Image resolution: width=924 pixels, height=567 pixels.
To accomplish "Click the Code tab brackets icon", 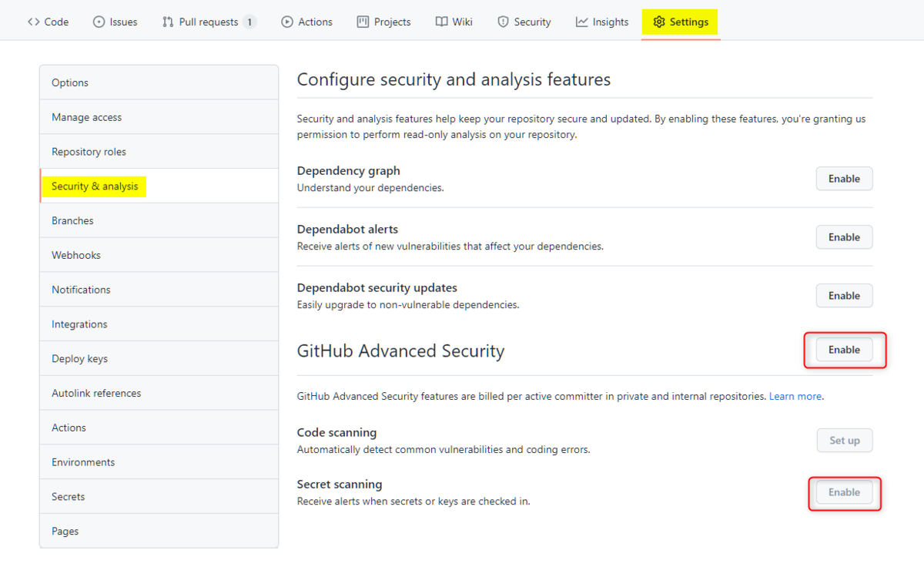I will click(x=33, y=22).
